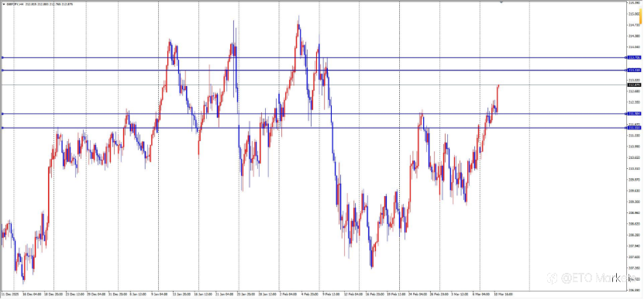Viewport: 644px width, 300px height.
Task: Click the black current price label 212.879
Action: click(x=634, y=84)
